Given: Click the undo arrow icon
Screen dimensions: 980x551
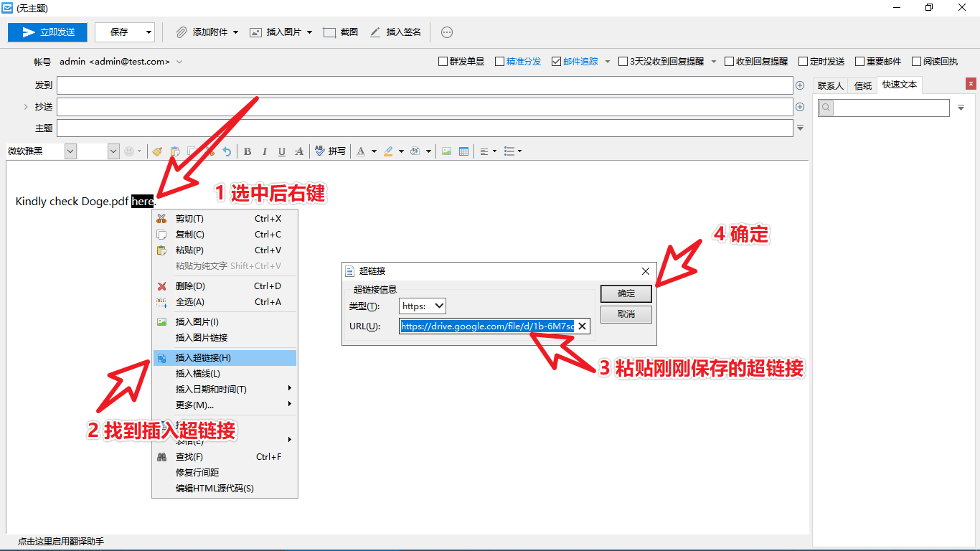Looking at the screenshot, I should point(227,151).
